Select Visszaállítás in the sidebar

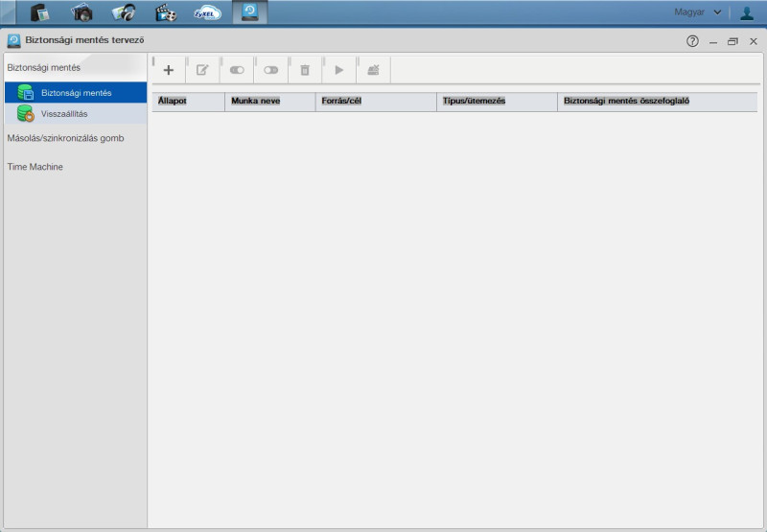coord(76,113)
